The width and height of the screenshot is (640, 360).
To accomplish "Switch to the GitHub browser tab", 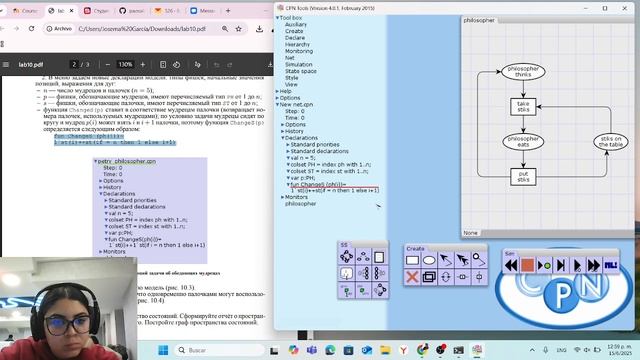I will [x=131, y=11].
